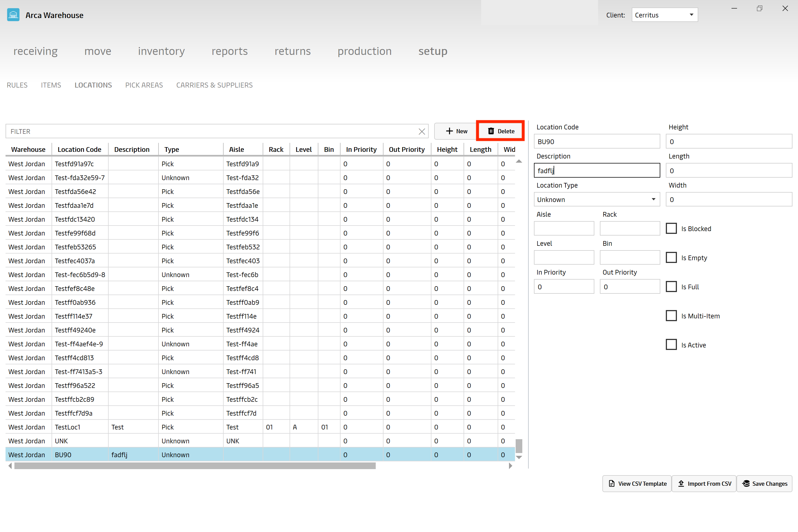Image resolution: width=798 pixels, height=532 pixels.
Task: Open the View CSV Template document
Action: coord(637,484)
